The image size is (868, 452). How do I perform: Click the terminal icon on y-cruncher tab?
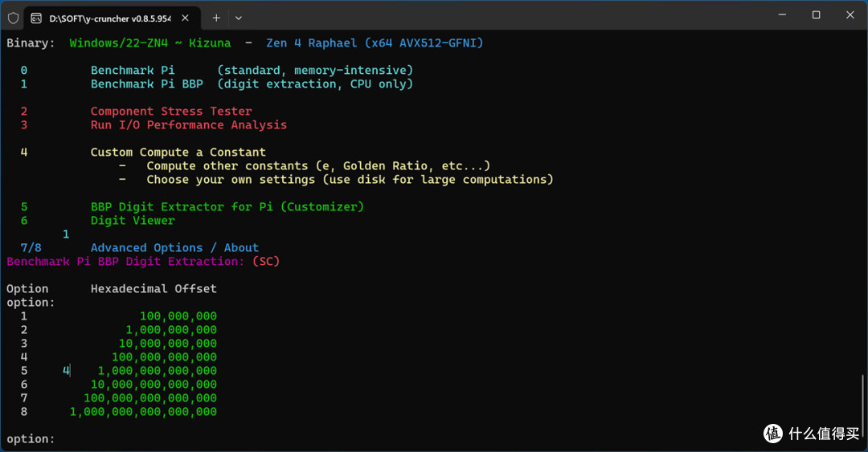[x=36, y=18]
